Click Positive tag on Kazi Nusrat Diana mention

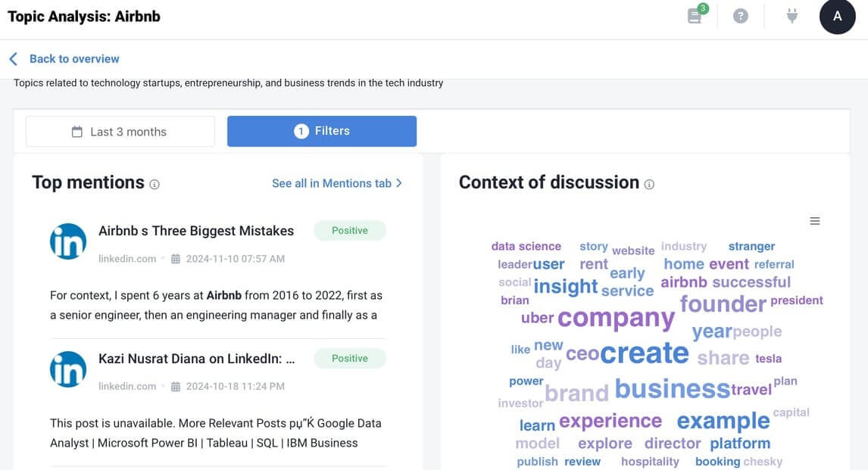[349, 358]
